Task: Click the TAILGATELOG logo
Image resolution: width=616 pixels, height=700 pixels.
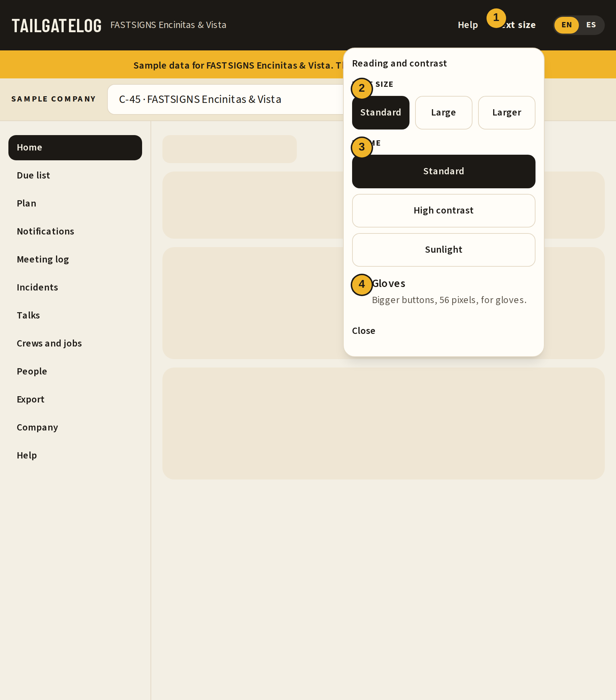Action: click(x=57, y=26)
